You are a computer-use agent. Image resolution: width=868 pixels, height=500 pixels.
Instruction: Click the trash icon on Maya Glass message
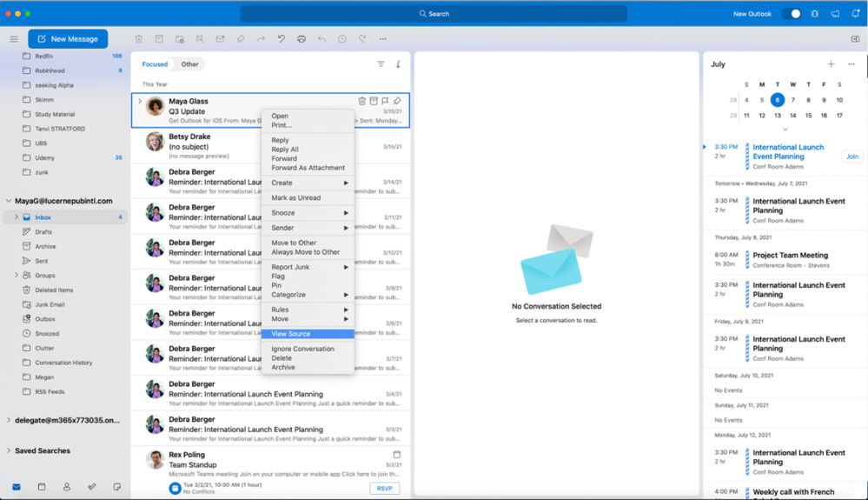362,101
